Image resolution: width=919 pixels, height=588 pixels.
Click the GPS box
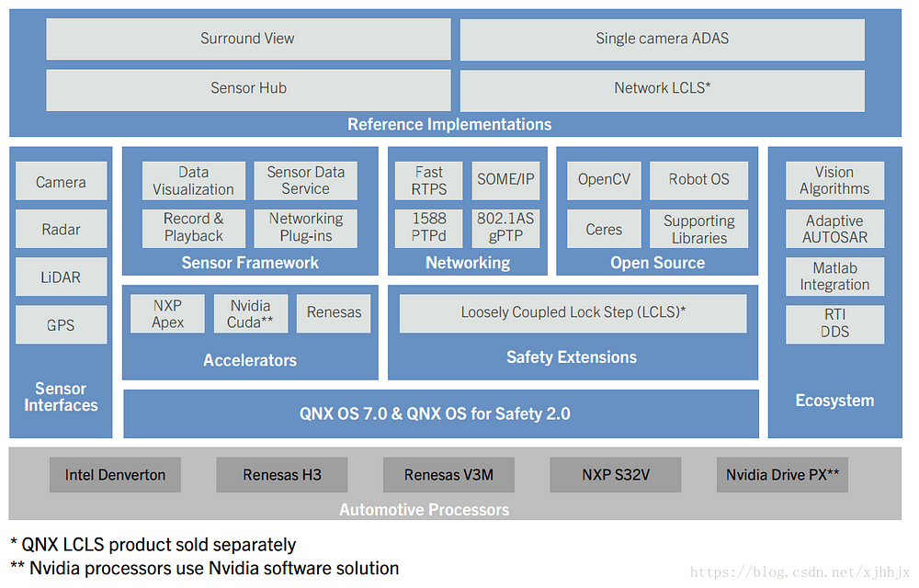61,324
